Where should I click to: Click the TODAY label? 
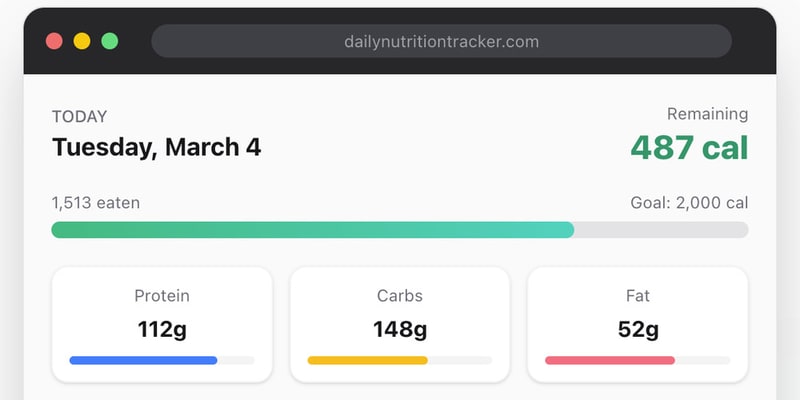pos(79,116)
